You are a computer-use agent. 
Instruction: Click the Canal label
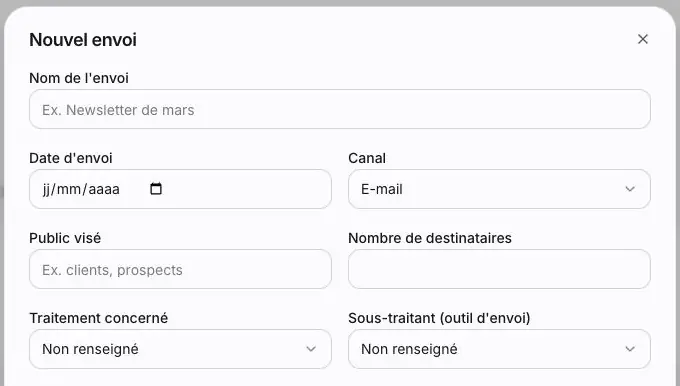click(367, 158)
